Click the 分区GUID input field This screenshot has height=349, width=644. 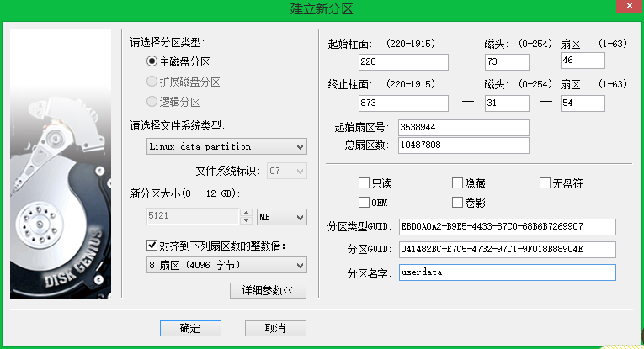[508, 249]
